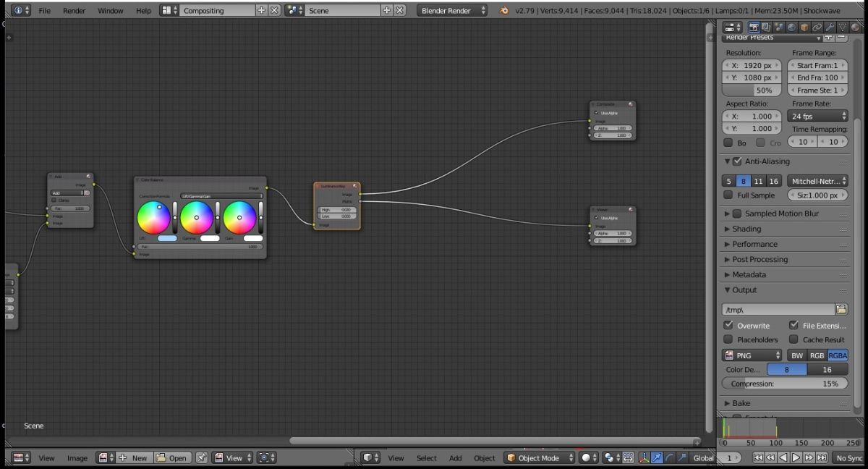Add a new screen layout with plus
Viewport: 868px width, 469px height.
click(261, 10)
